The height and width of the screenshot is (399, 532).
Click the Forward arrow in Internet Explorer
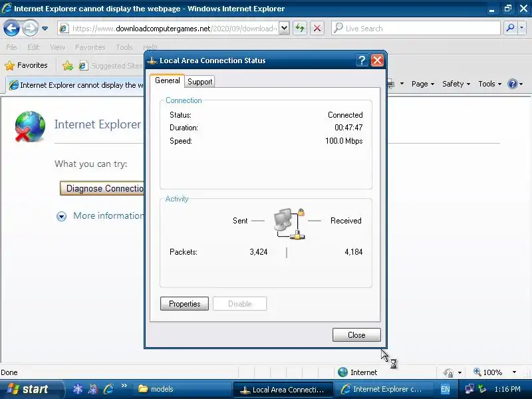click(30, 28)
